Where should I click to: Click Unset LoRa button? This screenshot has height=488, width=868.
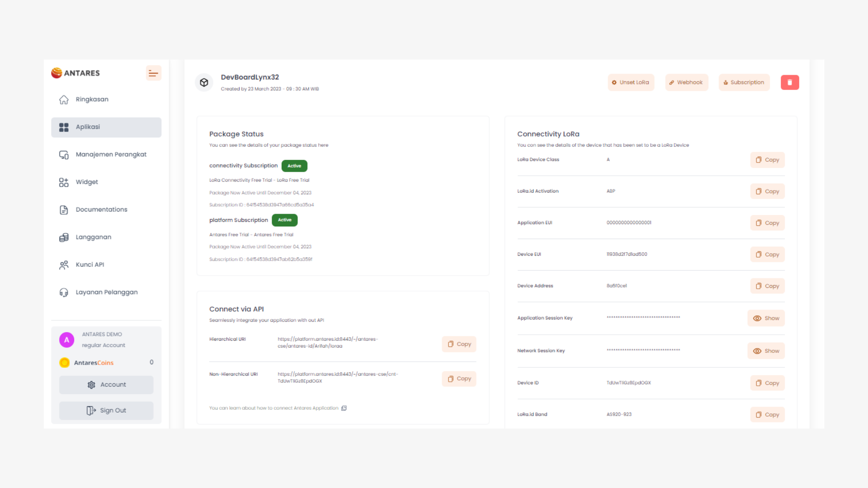630,82
